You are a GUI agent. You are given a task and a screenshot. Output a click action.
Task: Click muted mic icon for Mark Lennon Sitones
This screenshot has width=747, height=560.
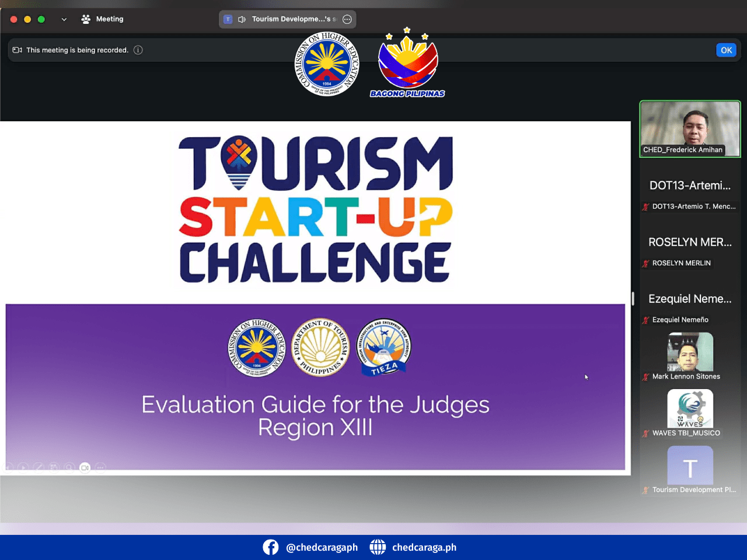pos(646,377)
